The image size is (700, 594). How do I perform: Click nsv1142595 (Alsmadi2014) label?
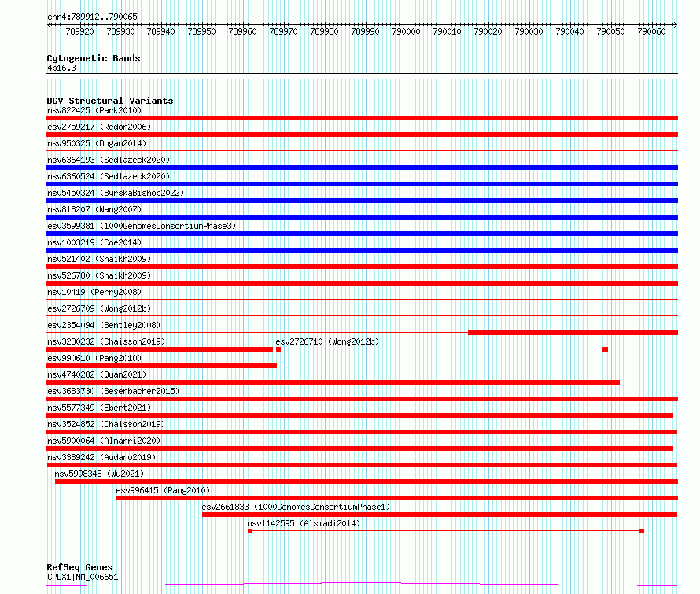(304, 523)
